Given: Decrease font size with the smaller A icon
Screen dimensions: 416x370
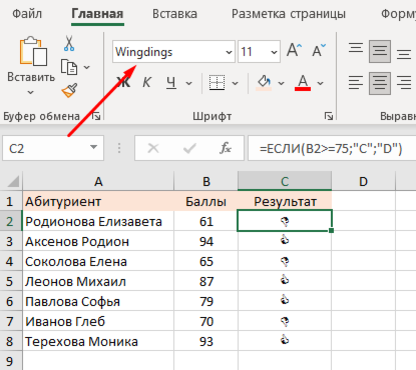Looking at the screenshot, I should [319, 51].
